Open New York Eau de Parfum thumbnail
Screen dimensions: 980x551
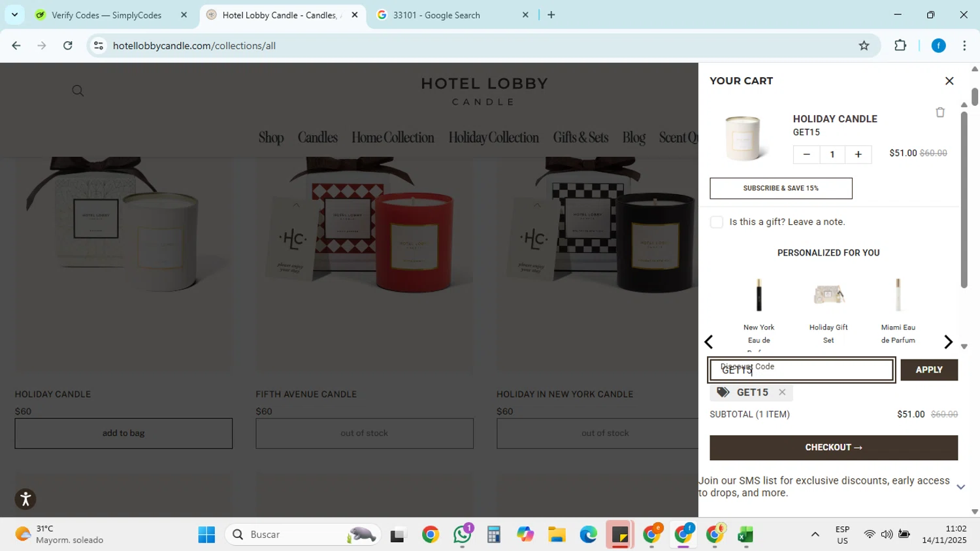click(x=759, y=295)
